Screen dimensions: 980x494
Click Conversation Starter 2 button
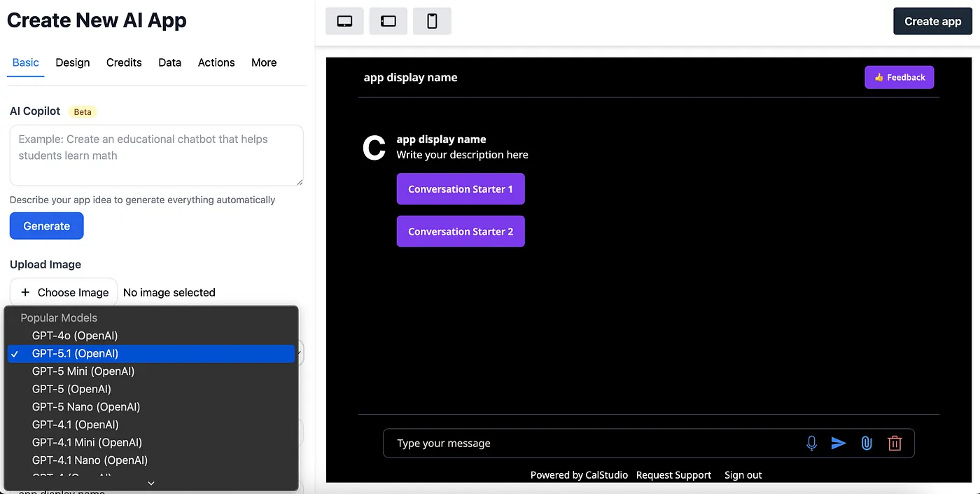coord(461,231)
